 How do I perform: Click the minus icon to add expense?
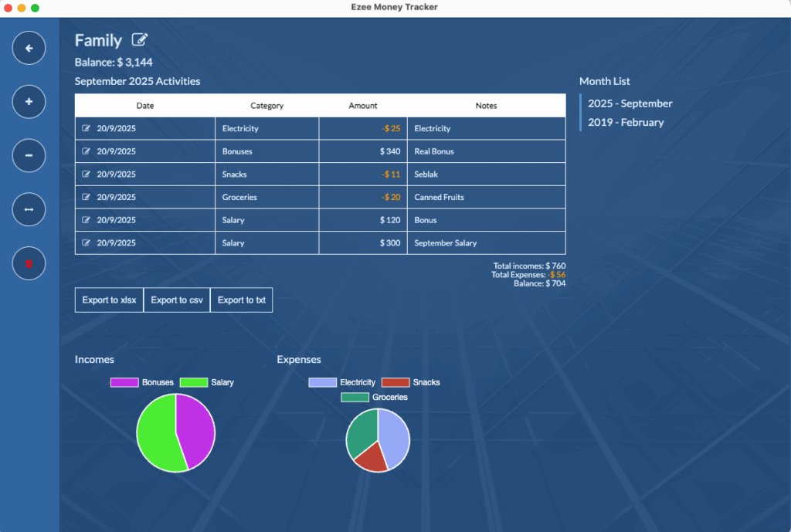(x=29, y=155)
